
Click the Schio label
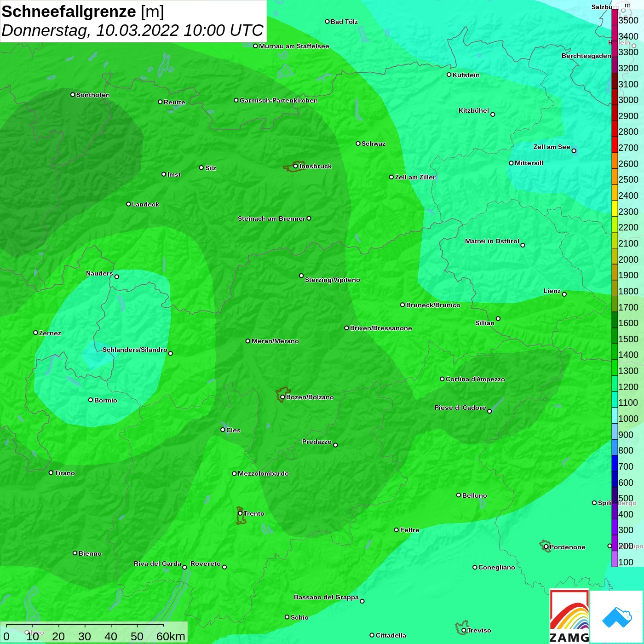(x=299, y=617)
